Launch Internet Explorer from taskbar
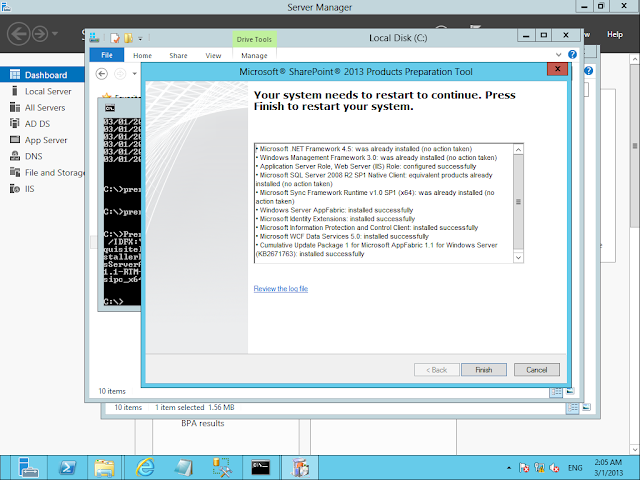This screenshot has width=640, height=480. click(145, 468)
